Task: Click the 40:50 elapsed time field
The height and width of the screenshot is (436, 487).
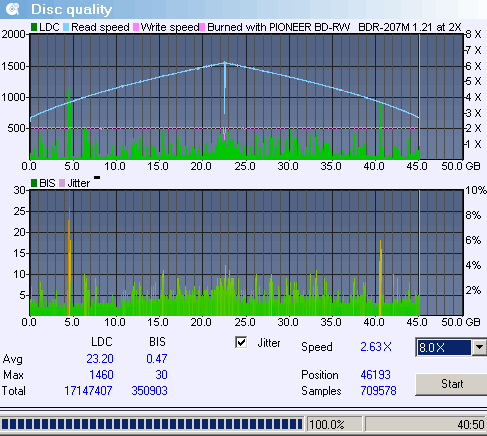Action: pyautogui.click(x=426, y=425)
